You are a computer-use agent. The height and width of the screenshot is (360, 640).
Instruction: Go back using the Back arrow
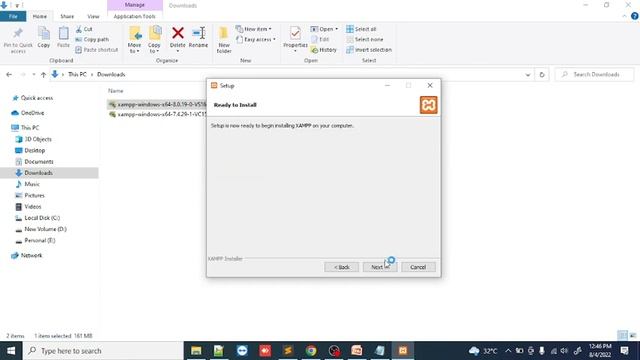click(x=9, y=74)
